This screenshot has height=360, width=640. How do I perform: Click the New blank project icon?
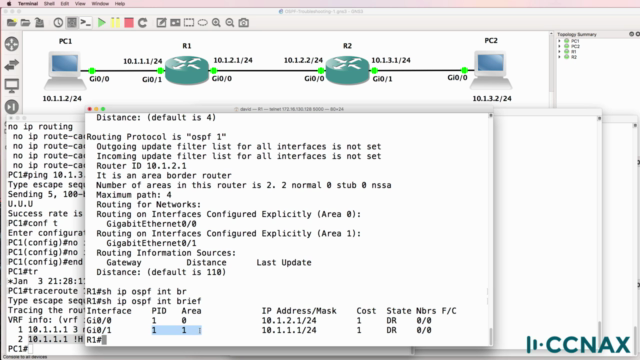(x=12, y=23)
